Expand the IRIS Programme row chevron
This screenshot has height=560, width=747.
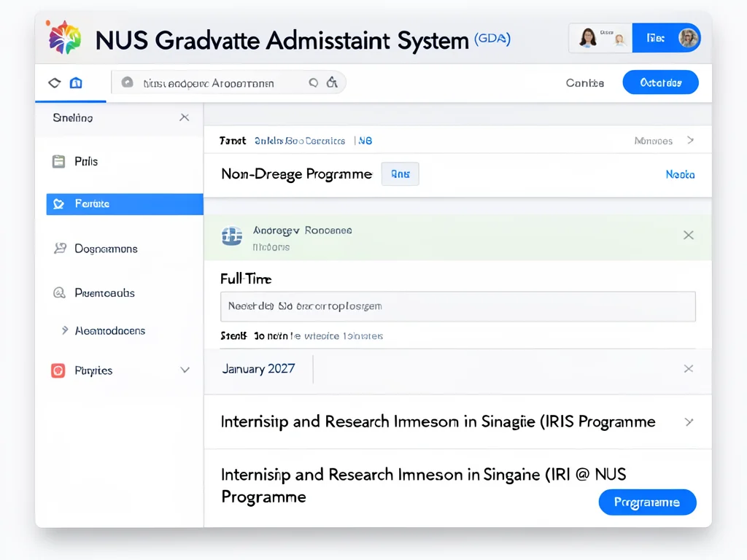689,422
